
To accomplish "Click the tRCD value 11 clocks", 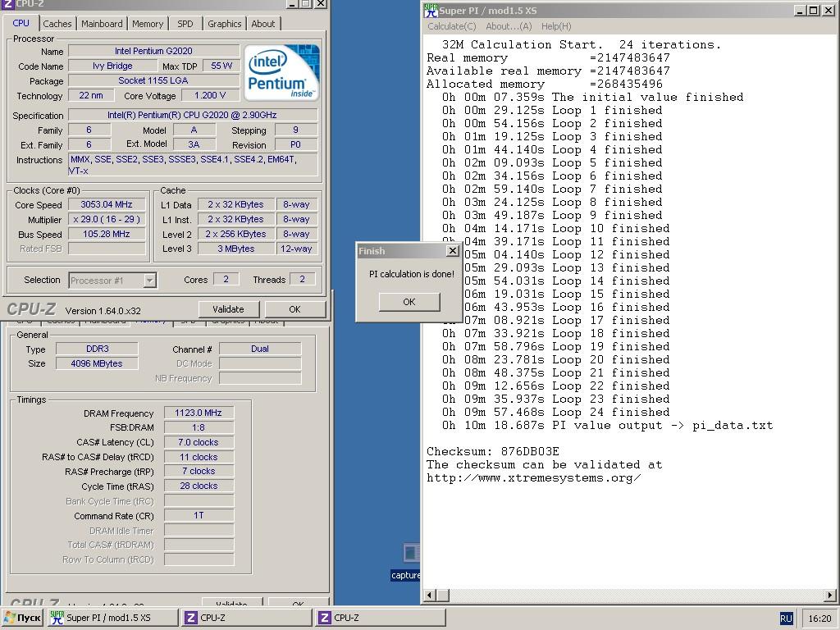I will click(199, 457).
